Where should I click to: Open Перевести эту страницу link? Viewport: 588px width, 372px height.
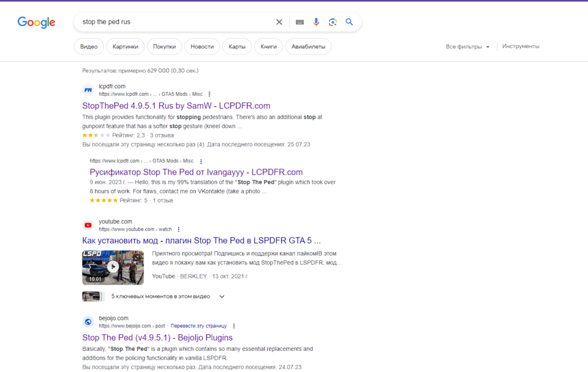tap(198, 326)
